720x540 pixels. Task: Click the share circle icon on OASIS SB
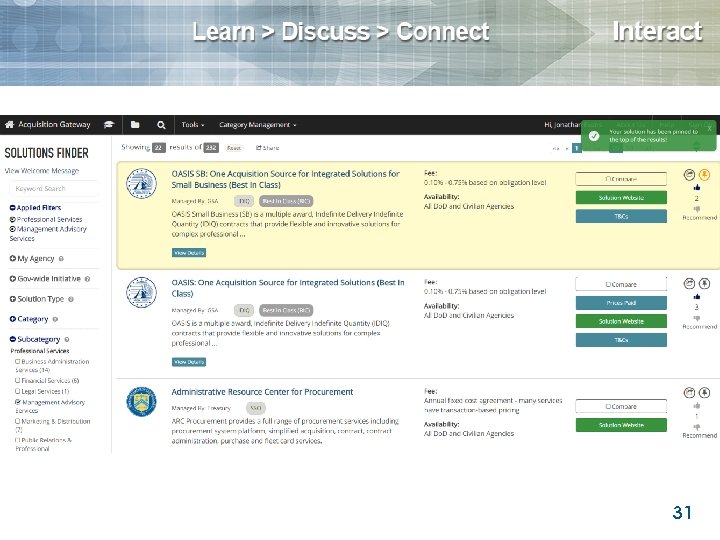tap(689, 174)
